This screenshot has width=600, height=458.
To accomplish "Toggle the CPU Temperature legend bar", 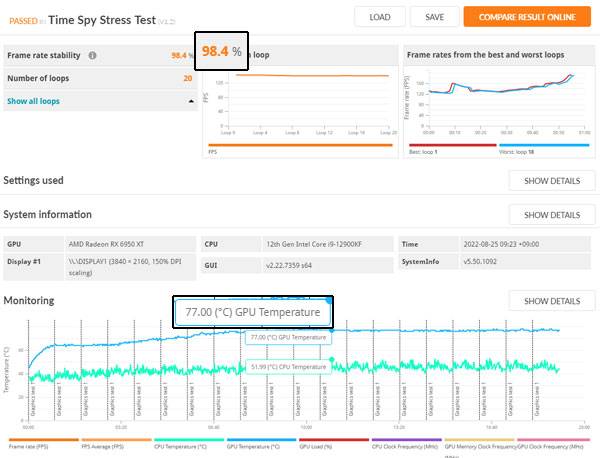I will 189,440.
